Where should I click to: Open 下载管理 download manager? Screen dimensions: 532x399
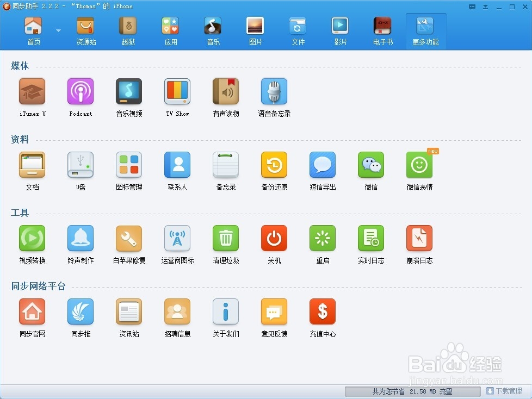[507, 391]
